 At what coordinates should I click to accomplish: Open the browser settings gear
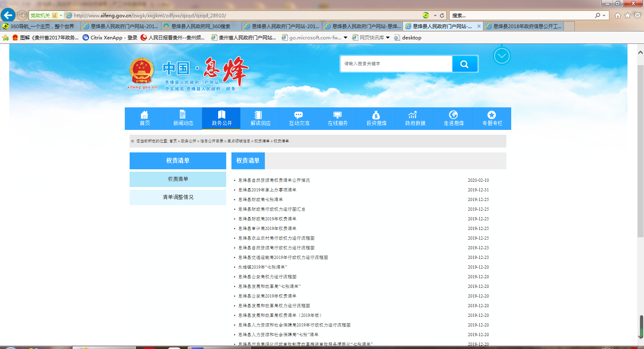(x=638, y=15)
